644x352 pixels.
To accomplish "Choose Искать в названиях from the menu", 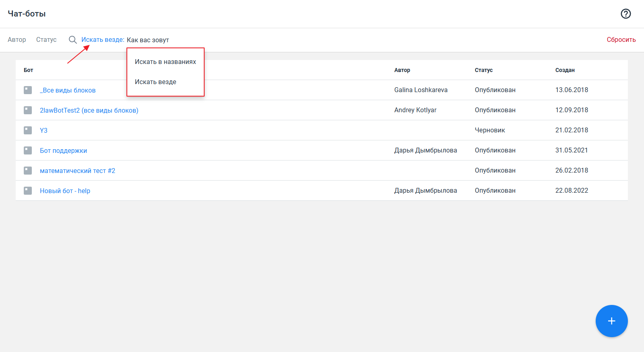I will click(165, 62).
